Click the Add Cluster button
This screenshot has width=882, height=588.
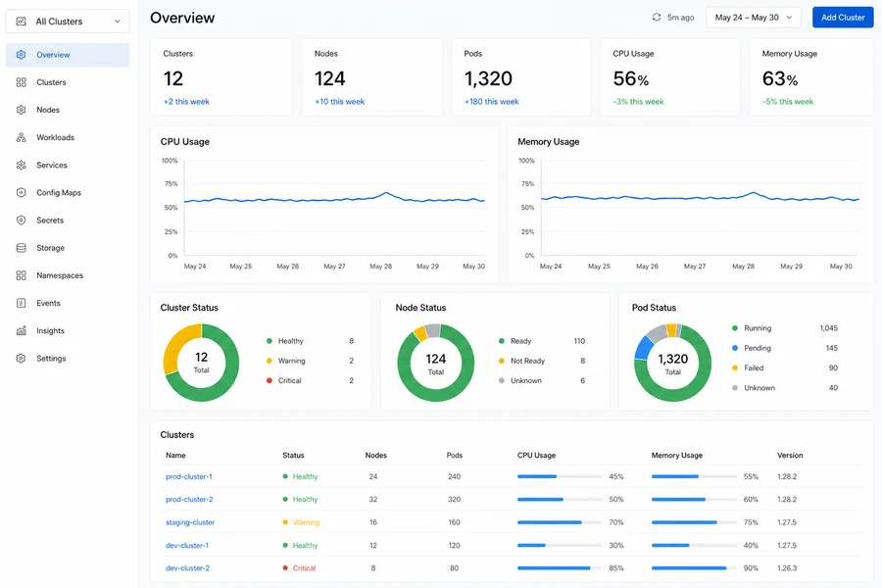coord(843,18)
